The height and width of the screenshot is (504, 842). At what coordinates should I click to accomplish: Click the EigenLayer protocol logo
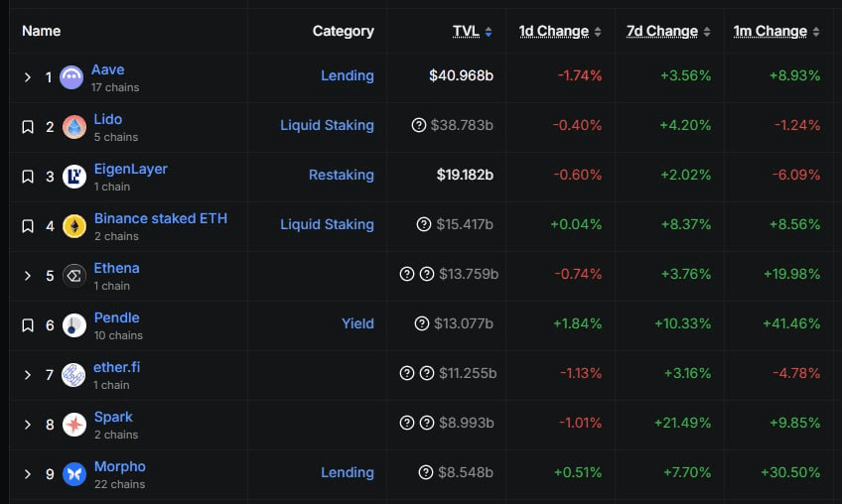tap(74, 177)
